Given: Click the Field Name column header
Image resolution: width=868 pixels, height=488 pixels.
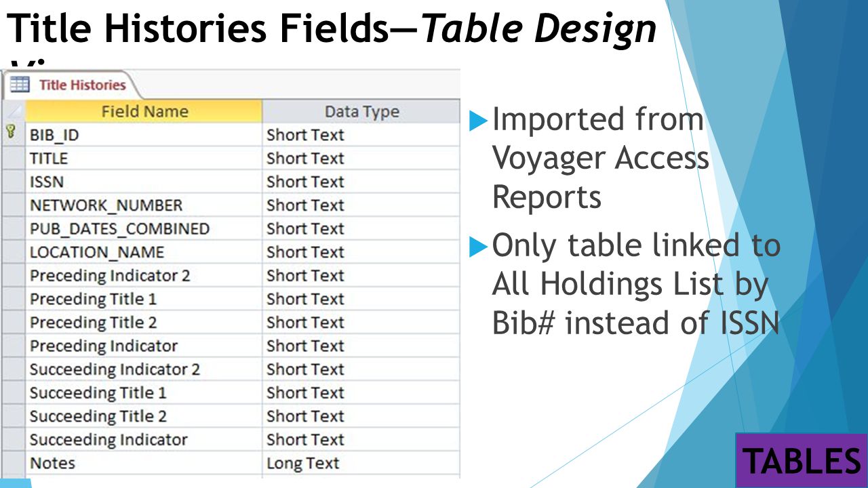Looking at the screenshot, I should point(144,112).
